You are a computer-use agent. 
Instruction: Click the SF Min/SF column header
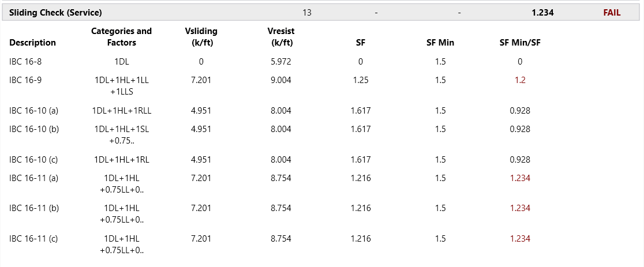tap(520, 43)
